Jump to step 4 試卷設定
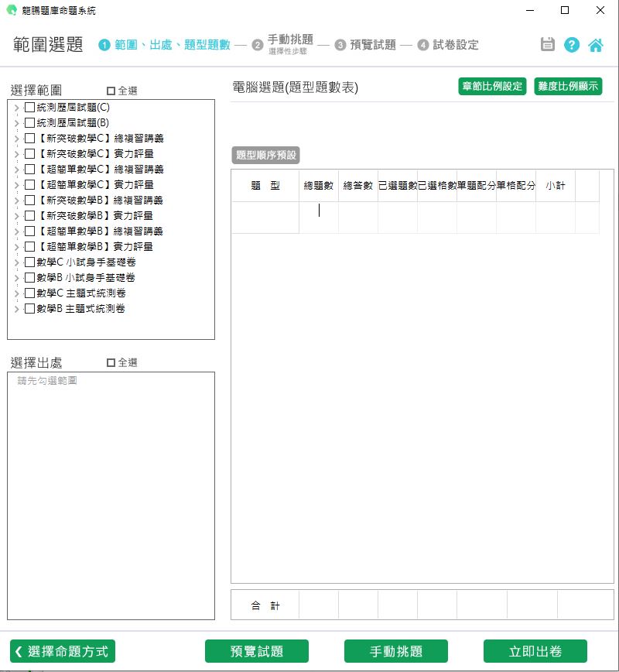This screenshot has width=619, height=672. [448, 45]
